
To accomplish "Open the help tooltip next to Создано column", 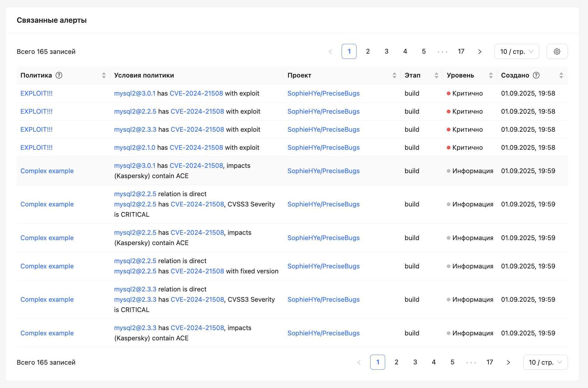I will (x=536, y=75).
